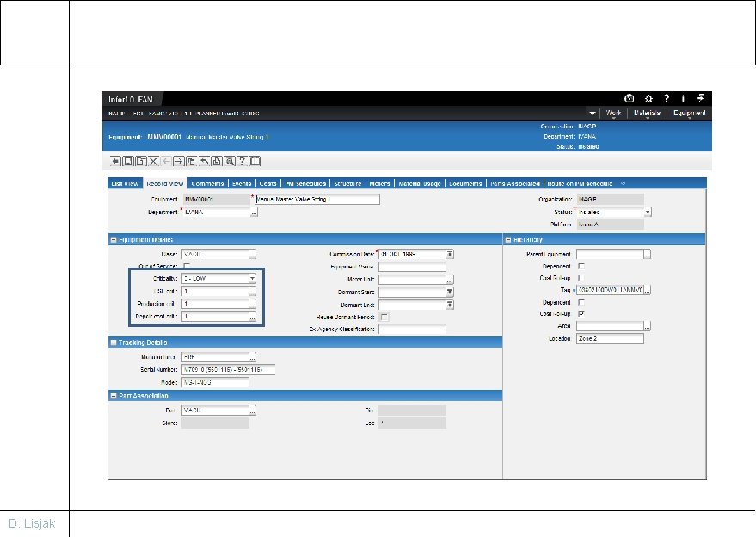Open the settings gear icon in header
Image resolution: width=756 pixels, height=537 pixels.
tap(648, 98)
